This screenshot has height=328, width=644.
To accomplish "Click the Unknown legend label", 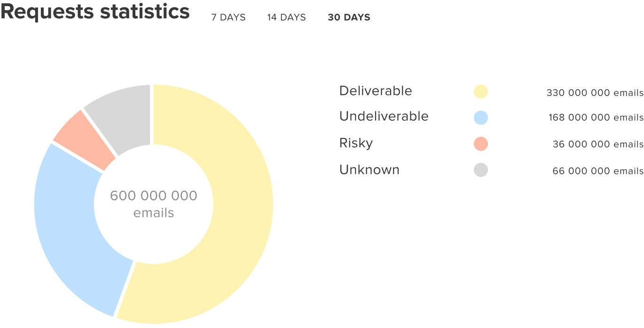I will tap(369, 170).
